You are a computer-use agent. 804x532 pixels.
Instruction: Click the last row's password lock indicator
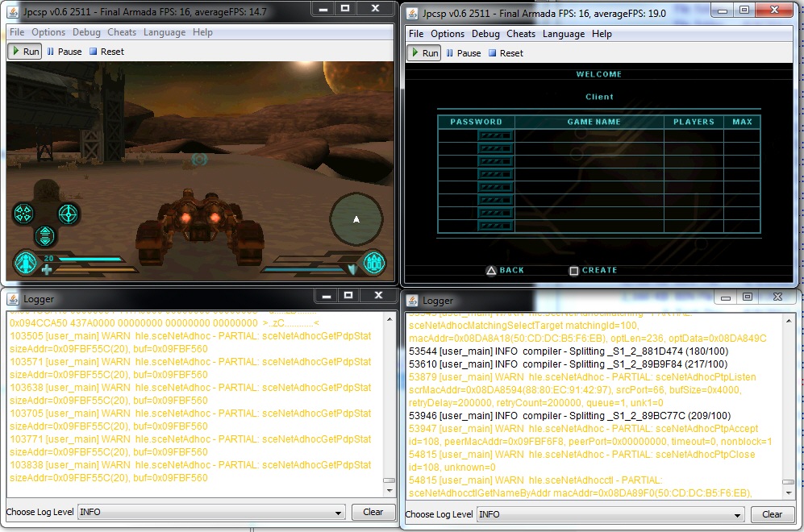[x=495, y=226]
